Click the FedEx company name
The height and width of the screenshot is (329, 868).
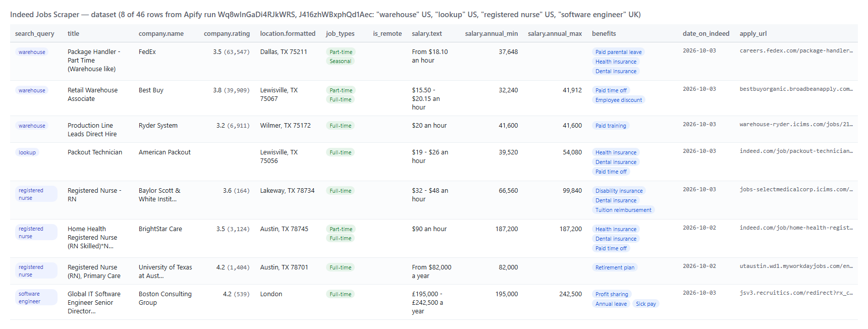pyautogui.click(x=147, y=52)
